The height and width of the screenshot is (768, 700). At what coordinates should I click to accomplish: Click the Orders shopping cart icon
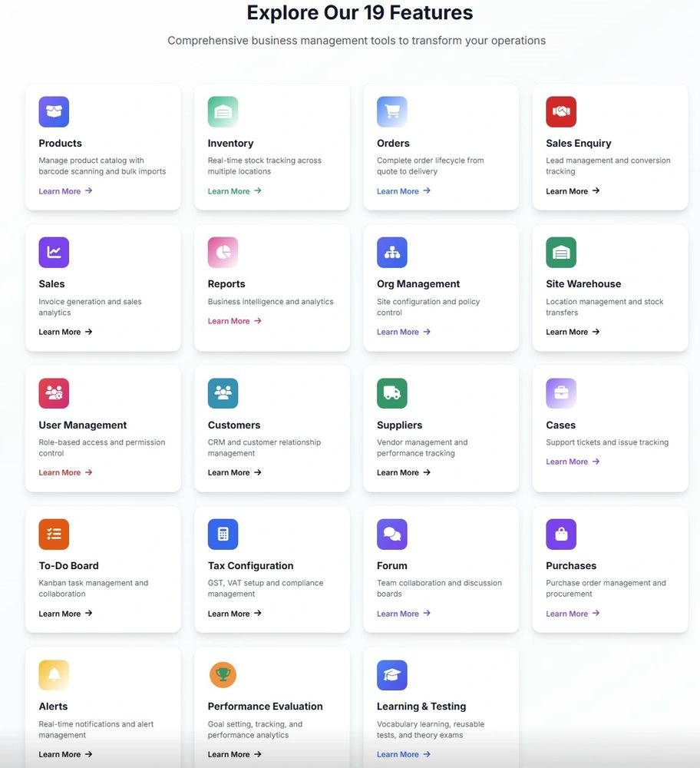coord(391,112)
